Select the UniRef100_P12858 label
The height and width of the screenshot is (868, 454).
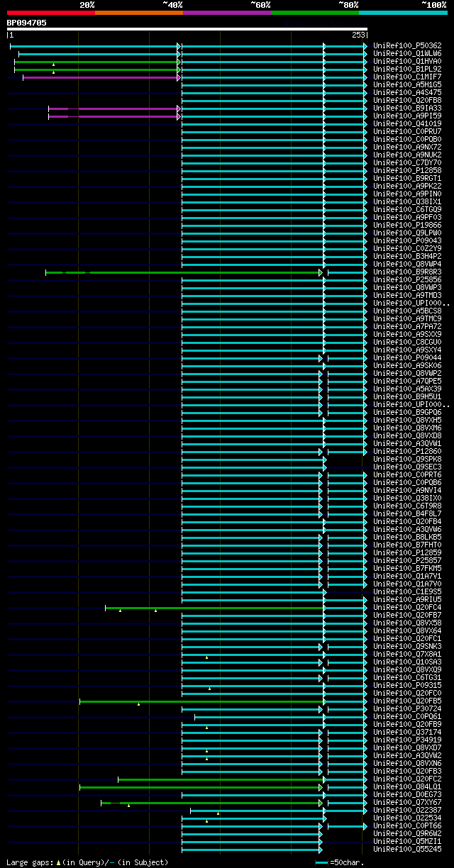(407, 171)
